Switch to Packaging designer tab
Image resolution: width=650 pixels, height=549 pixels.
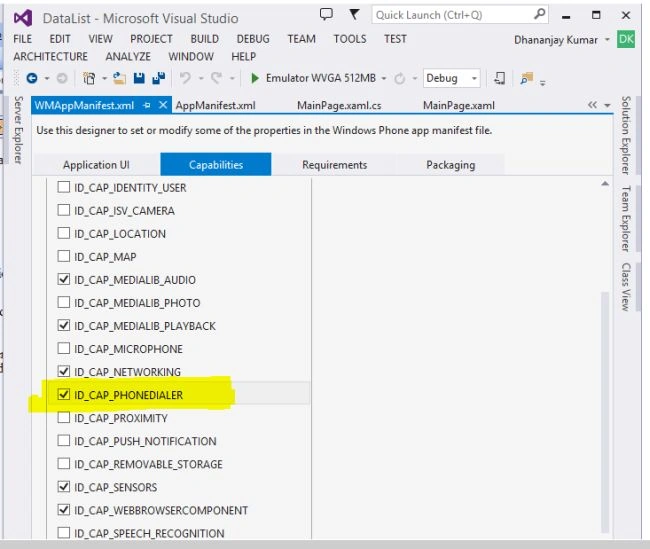coord(451,165)
